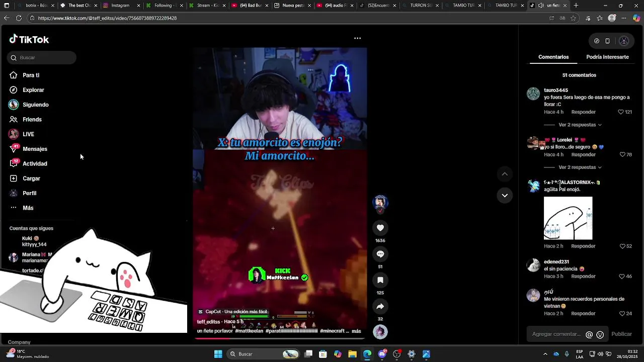Viewport: 644px width, 362px height.
Task: Open Mensajes inbox
Action: (35, 149)
